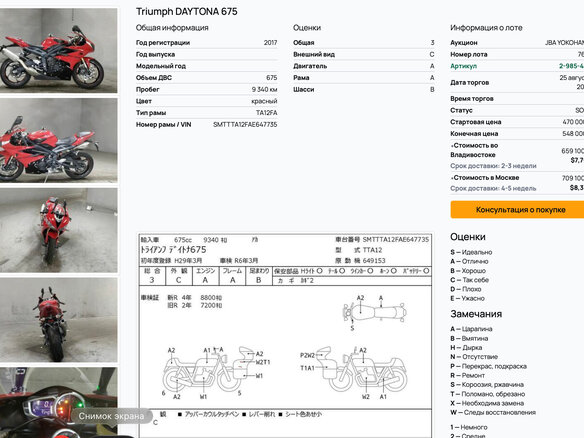Open the rear-view motorcycle photo thumbnail
The height and width of the screenshot is (438, 584).
(58, 320)
